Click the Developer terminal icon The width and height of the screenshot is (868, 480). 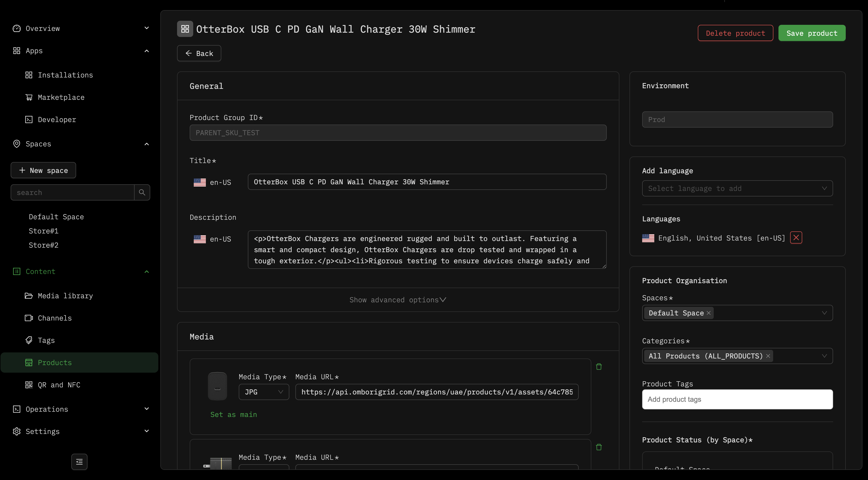(29, 119)
